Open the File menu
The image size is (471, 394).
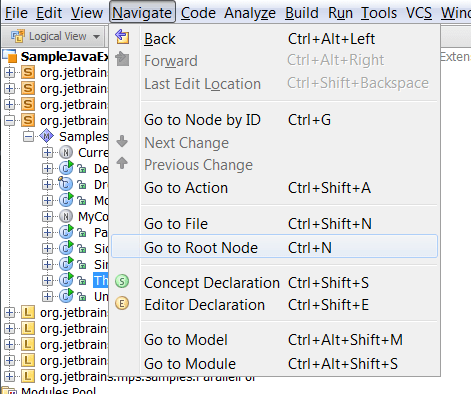[x=16, y=13]
